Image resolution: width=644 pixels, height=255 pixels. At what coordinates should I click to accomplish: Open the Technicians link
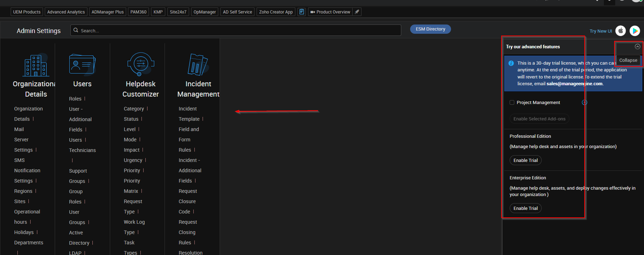82,150
